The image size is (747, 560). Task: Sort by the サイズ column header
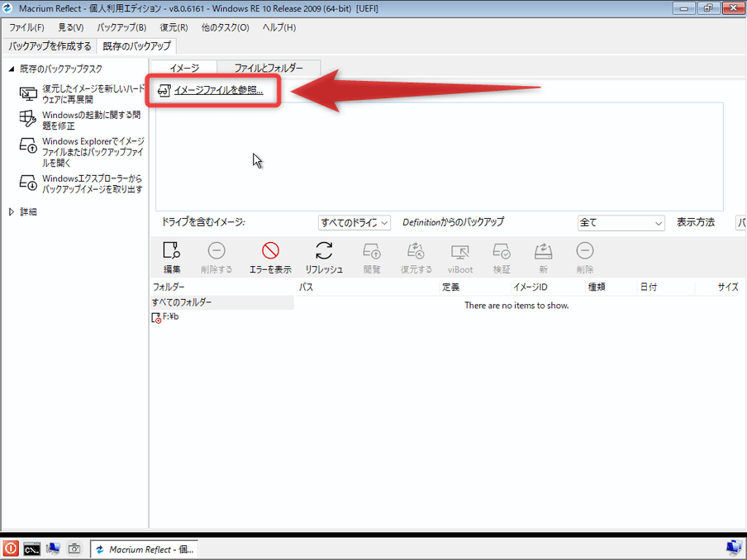(x=728, y=287)
